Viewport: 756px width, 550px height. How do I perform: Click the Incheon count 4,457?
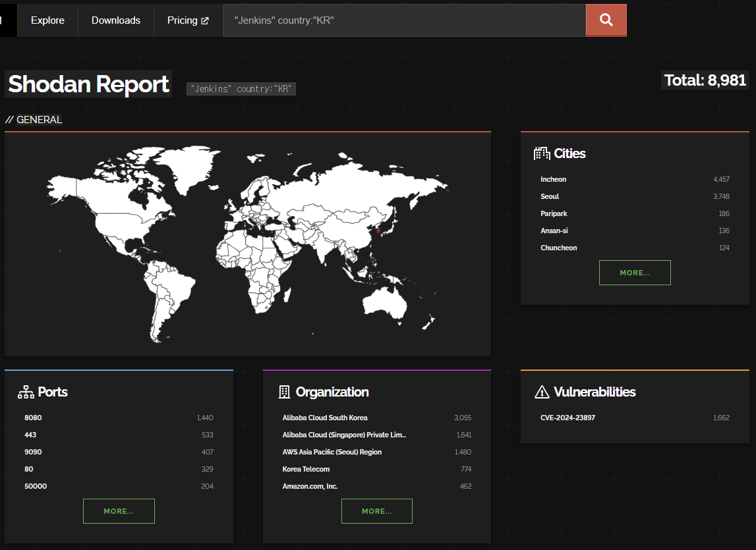721,179
